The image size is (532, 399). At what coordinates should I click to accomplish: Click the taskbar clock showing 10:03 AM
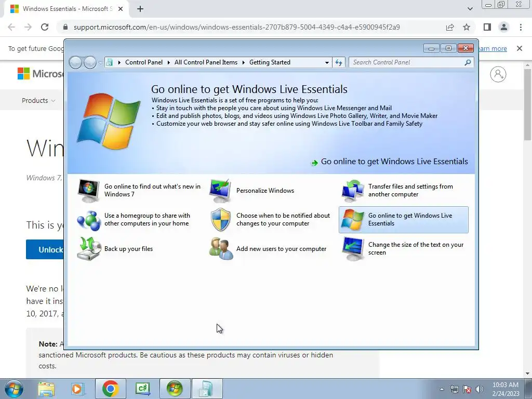click(506, 389)
